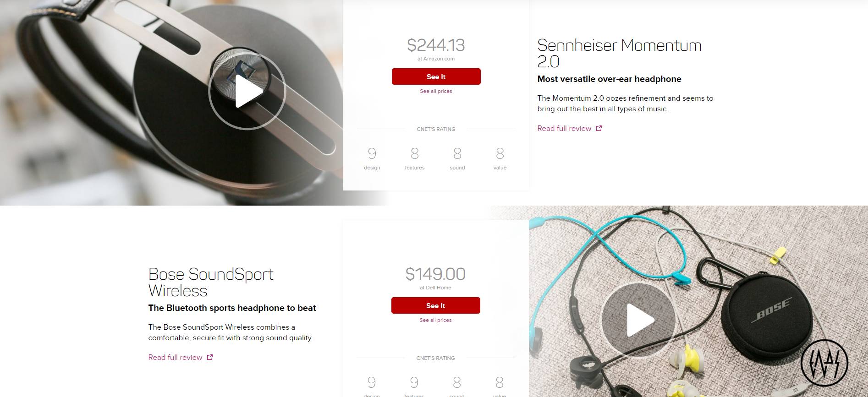
Task: Open See all prices under Sennheiser
Action: [x=436, y=91]
